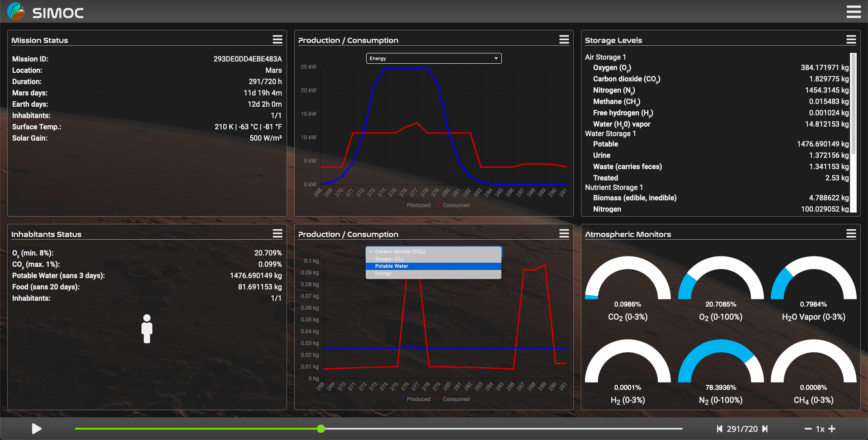Choose the Energy option in open list
The image size is (868, 440).
point(383,273)
